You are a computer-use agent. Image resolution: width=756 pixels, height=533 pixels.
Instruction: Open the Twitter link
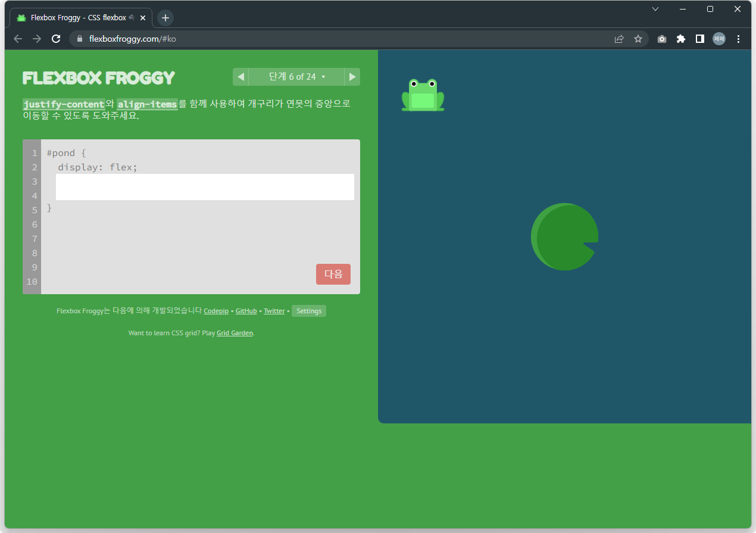274,311
